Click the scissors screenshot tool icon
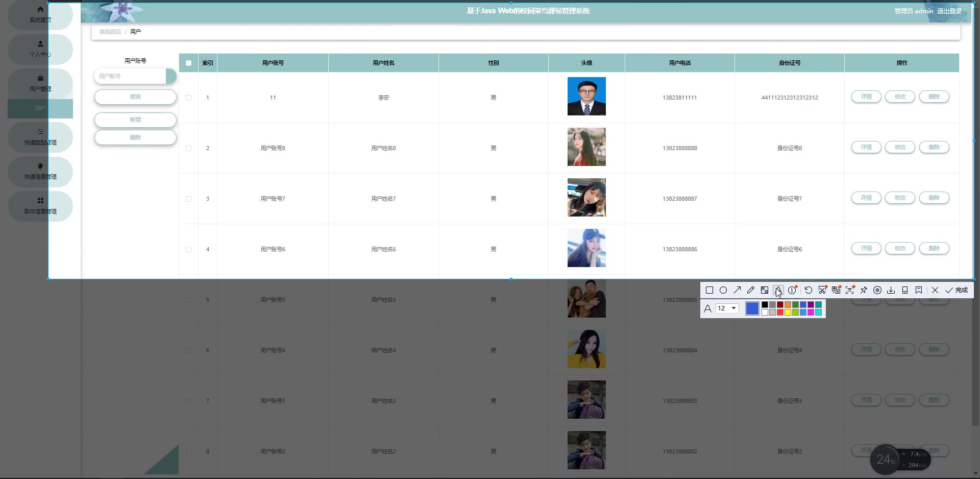The height and width of the screenshot is (479, 980). 822,290
